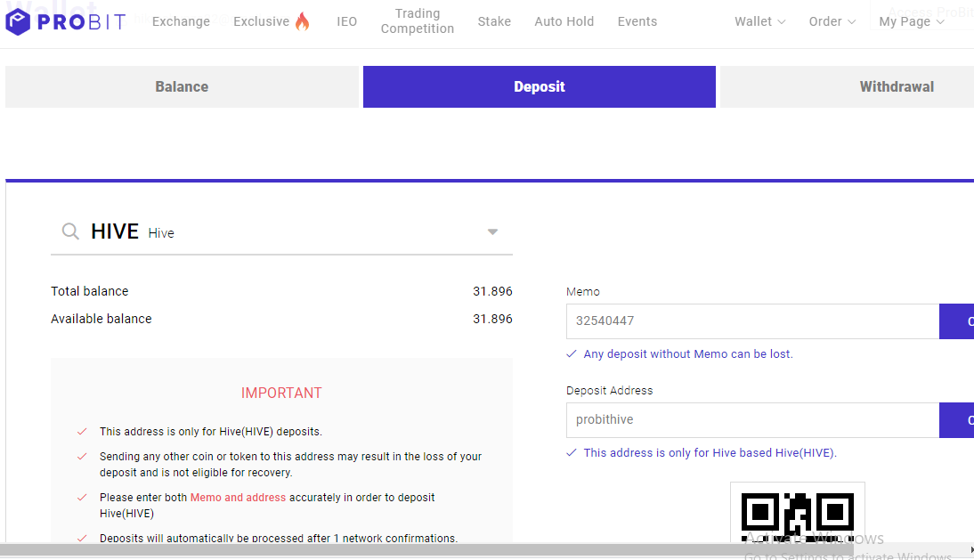Image resolution: width=974 pixels, height=560 pixels.
Task: Click the 'Total balance' label
Action: pyautogui.click(x=89, y=291)
